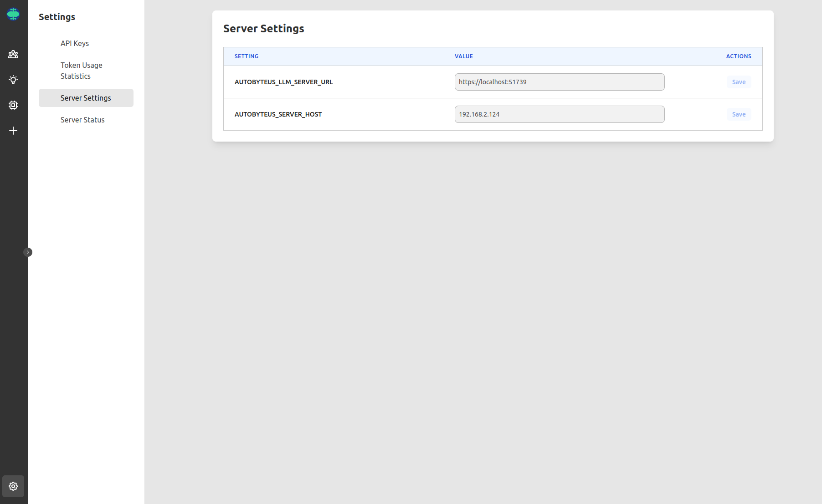Screen dimensions: 822x504
Task: Save the AUTOBYTEUS_SERVER_HOST value
Action: pyautogui.click(x=738, y=114)
